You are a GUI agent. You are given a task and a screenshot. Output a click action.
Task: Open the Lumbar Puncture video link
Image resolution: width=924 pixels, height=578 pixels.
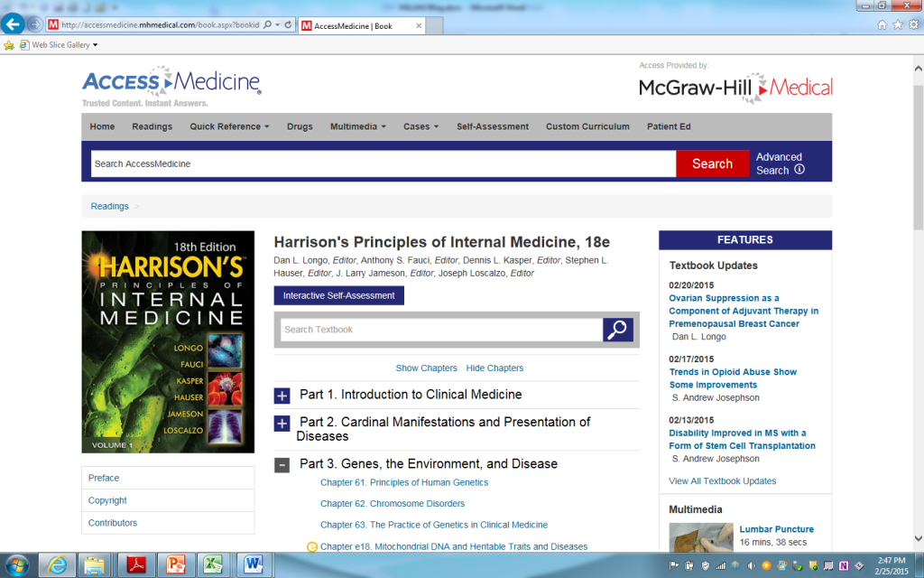776,529
